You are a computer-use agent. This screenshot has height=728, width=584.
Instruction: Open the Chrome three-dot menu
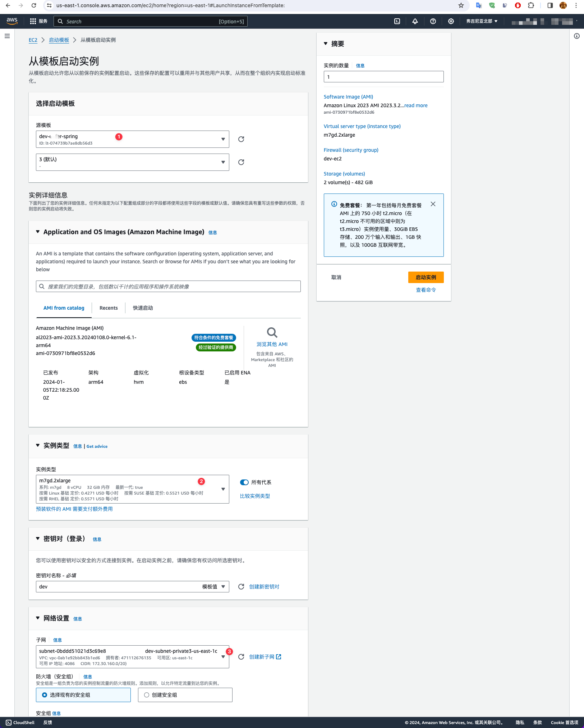pyautogui.click(x=576, y=5)
